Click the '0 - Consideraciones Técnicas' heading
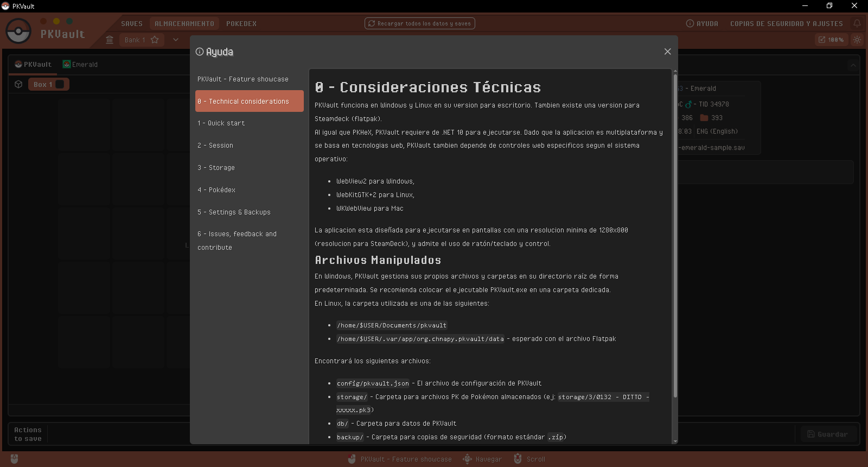Viewport: 868px width, 467px height. [428, 87]
